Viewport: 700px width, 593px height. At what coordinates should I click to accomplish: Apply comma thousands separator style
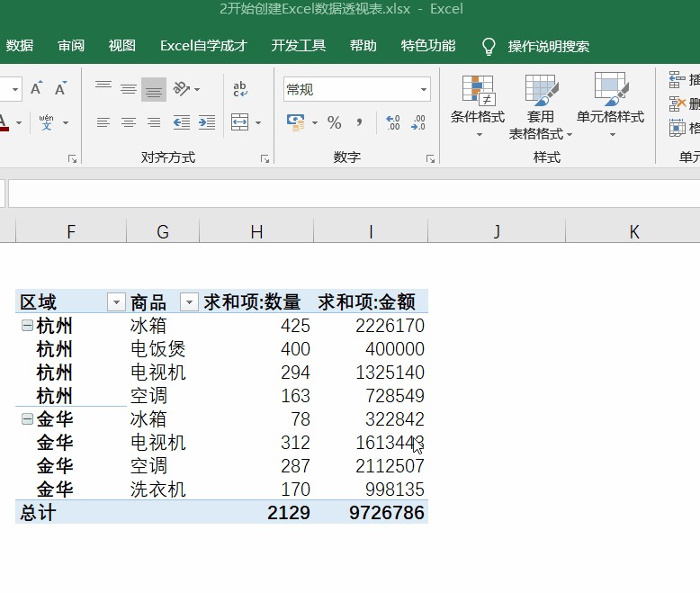pos(360,122)
